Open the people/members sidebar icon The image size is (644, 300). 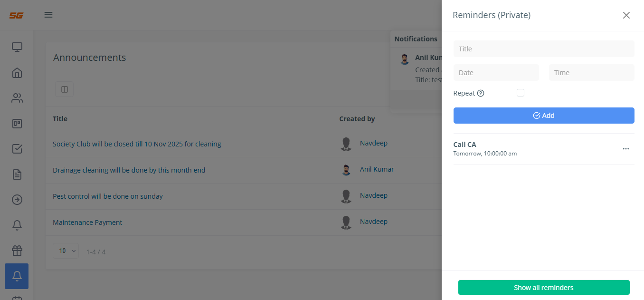click(x=17, y=98)
